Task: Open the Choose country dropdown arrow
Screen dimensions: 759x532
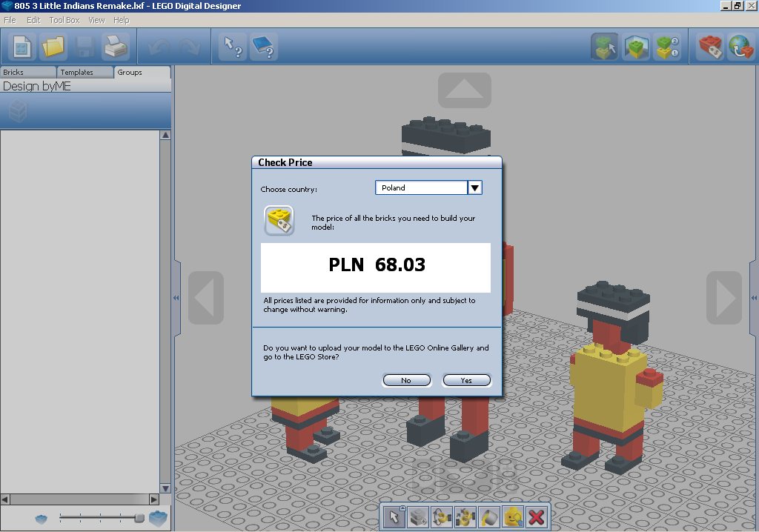Action: (475, 187)
